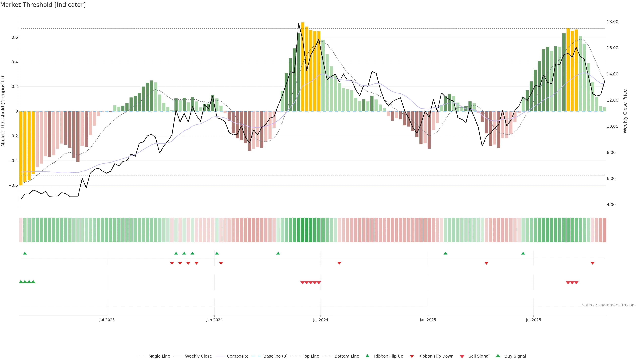This screenshot has width=644, height=362.
Task: Hide the Top Line series via legend
Action: (x=311, y=356)
